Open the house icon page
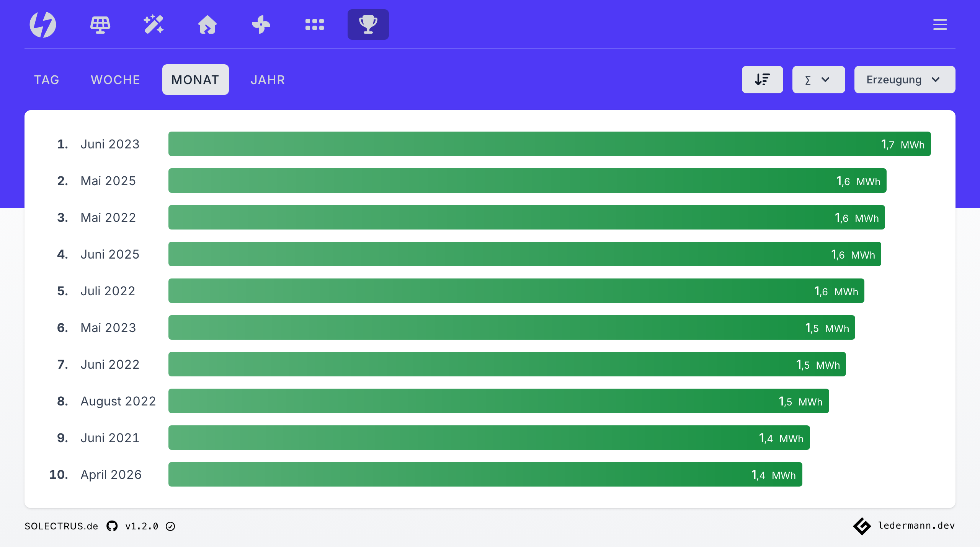The image size is (980, 547). pos(207,24)
